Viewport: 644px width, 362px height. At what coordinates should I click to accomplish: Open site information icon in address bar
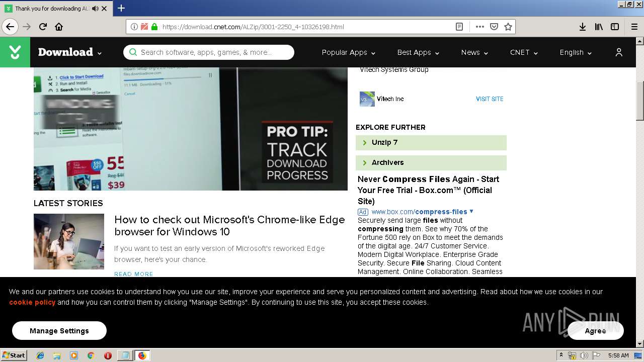click(134, 27)
